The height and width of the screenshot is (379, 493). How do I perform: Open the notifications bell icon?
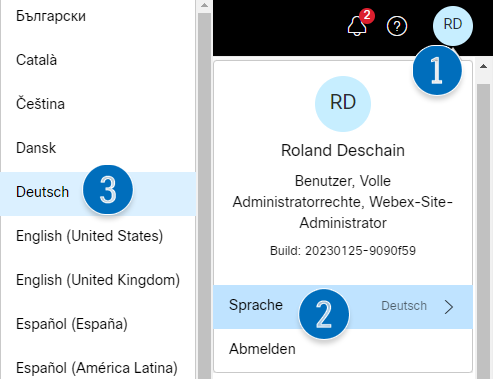(x=357, y=26)
